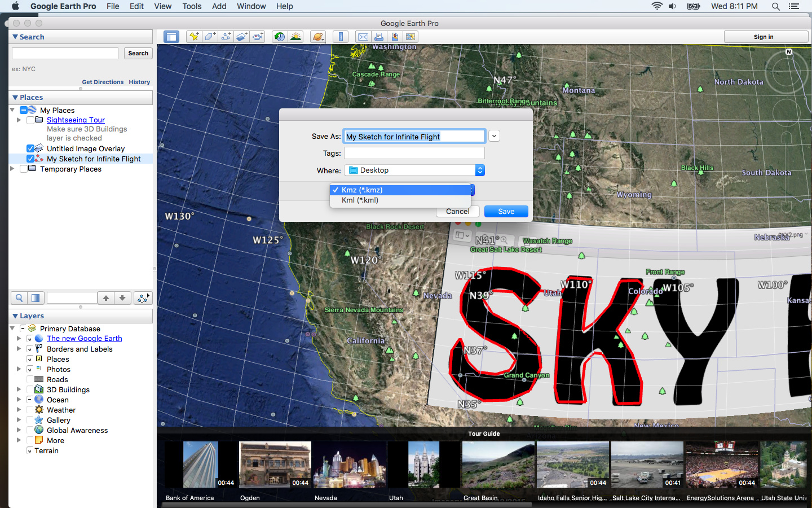
Task: Open the Tools menu
Action: click(192, 6)
